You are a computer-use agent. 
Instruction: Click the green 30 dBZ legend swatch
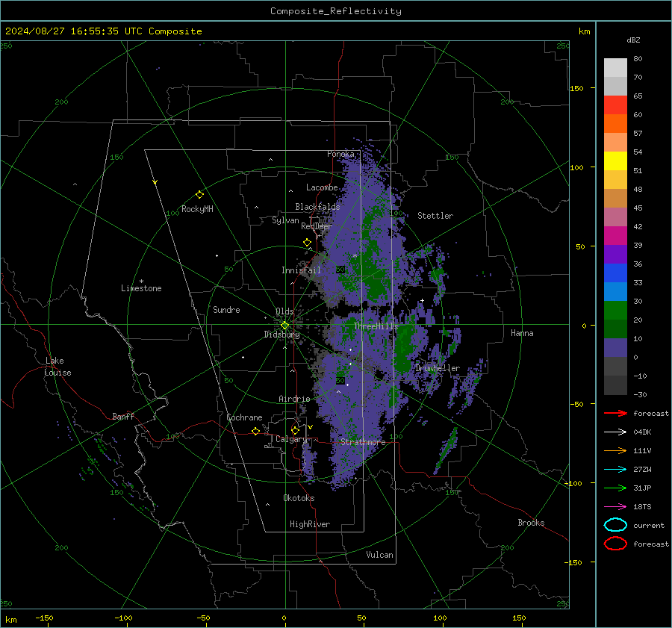click(615, 311)
